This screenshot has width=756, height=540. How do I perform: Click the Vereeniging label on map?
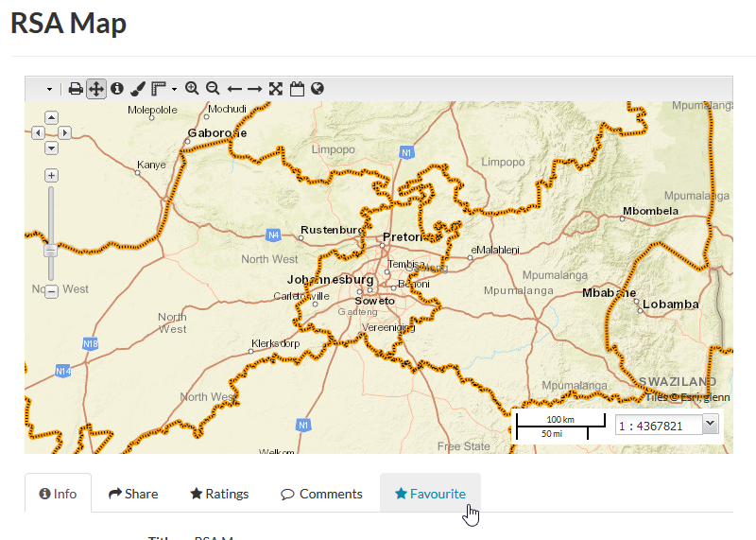point(388,327)
